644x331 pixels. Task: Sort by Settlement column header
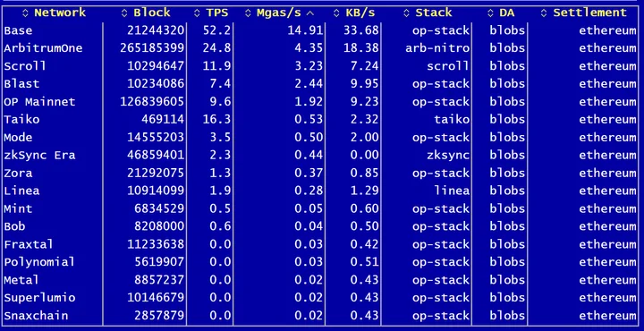click(584, 13)
